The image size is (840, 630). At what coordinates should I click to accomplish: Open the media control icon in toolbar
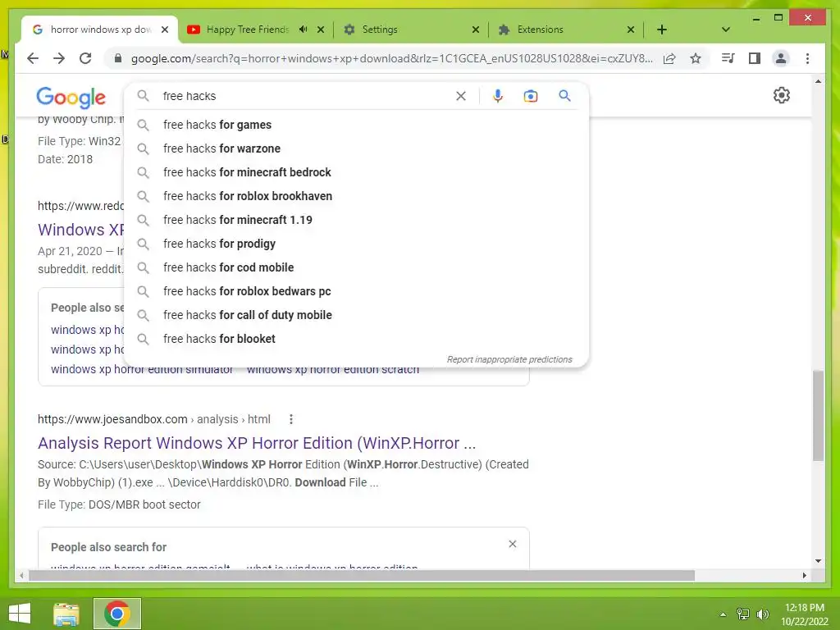[x=728, y=58]
